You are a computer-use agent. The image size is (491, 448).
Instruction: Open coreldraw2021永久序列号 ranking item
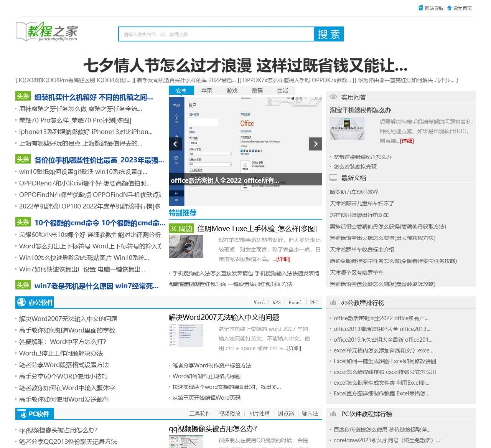(387, 440)
